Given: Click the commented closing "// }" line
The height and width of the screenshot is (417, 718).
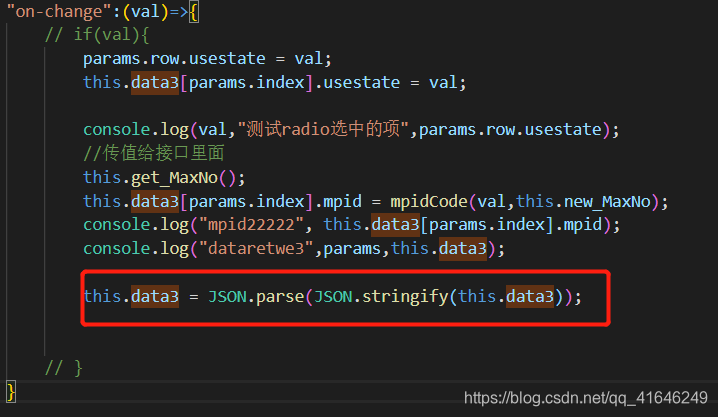Looking at the screenshot, I should tap(64, 368).
